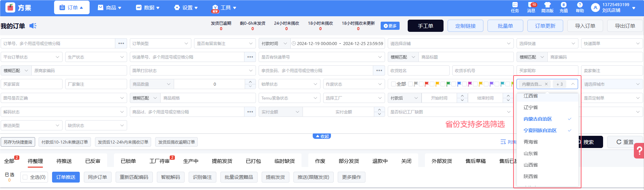
Task: Check the 全部 flag checkbox
Action: click(x=393, y=84)
